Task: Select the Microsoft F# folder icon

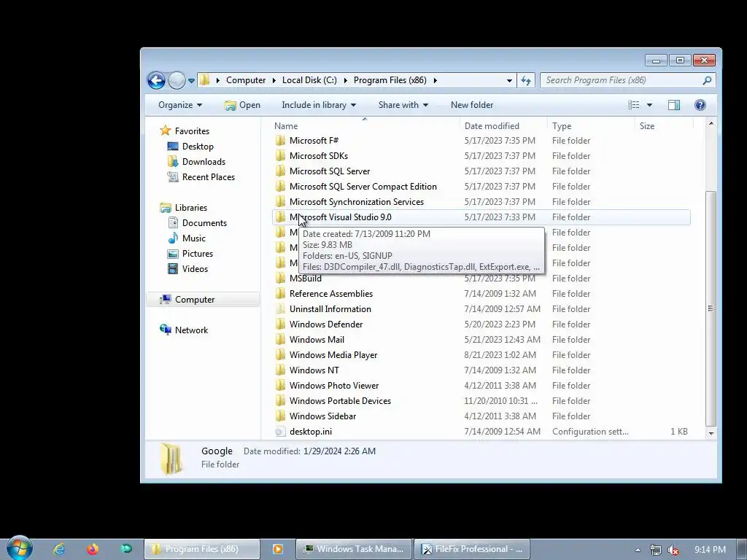Action: click(x=281, y=141)
